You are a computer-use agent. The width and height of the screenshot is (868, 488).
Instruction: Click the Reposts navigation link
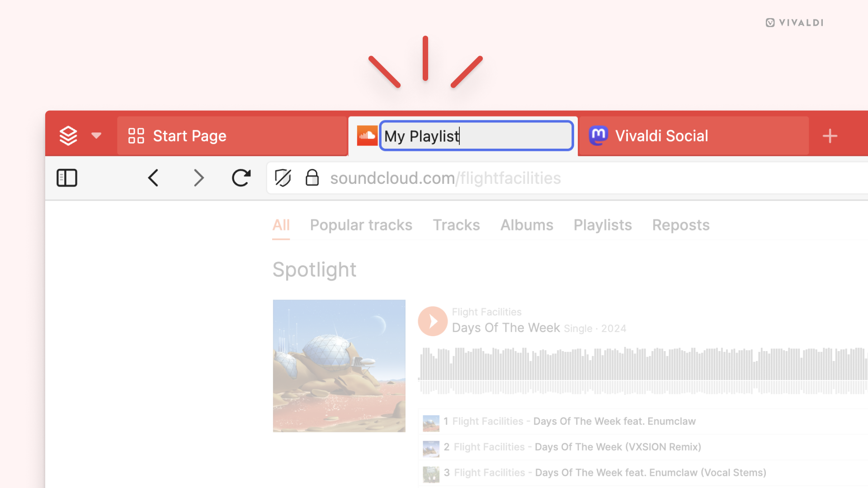point(679,225)
